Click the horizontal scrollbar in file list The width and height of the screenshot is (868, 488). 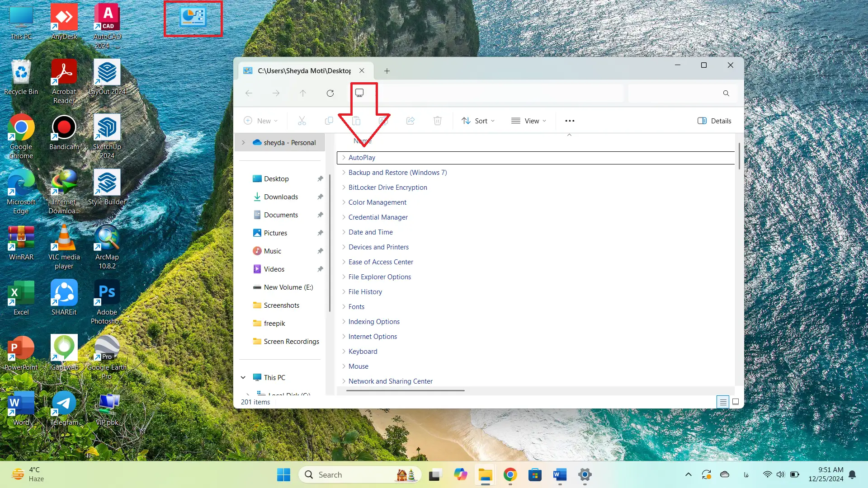pos(406,390)
